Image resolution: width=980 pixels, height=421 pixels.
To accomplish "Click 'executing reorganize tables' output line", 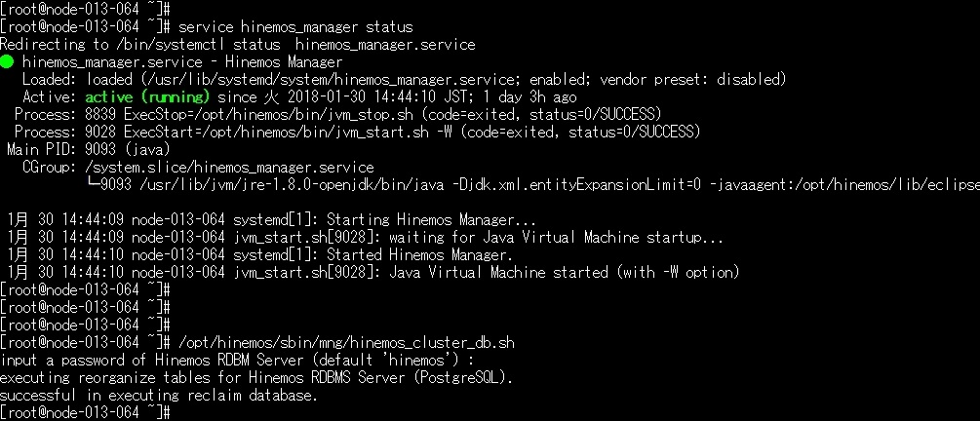I will click(256, 378).
